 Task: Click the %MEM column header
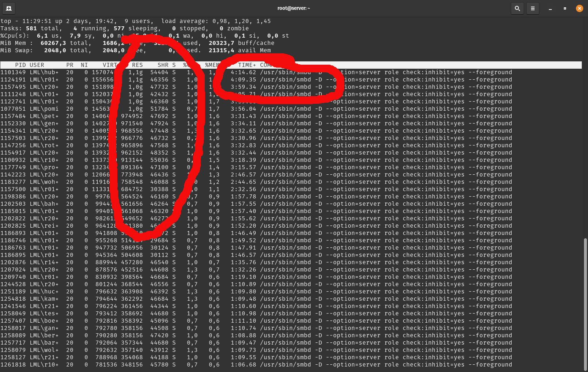(212, 65)
